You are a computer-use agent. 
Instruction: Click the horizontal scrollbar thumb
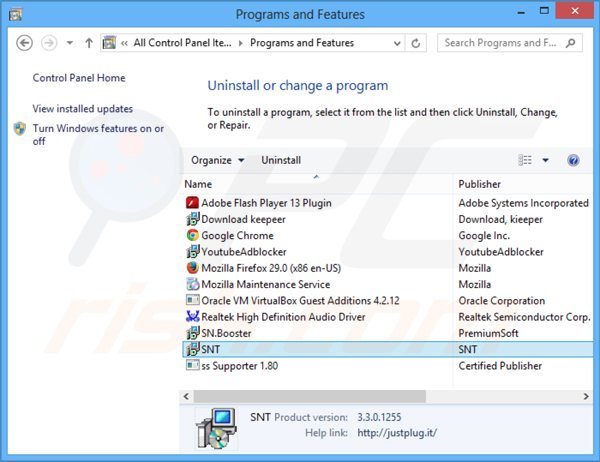coord(310,397)
